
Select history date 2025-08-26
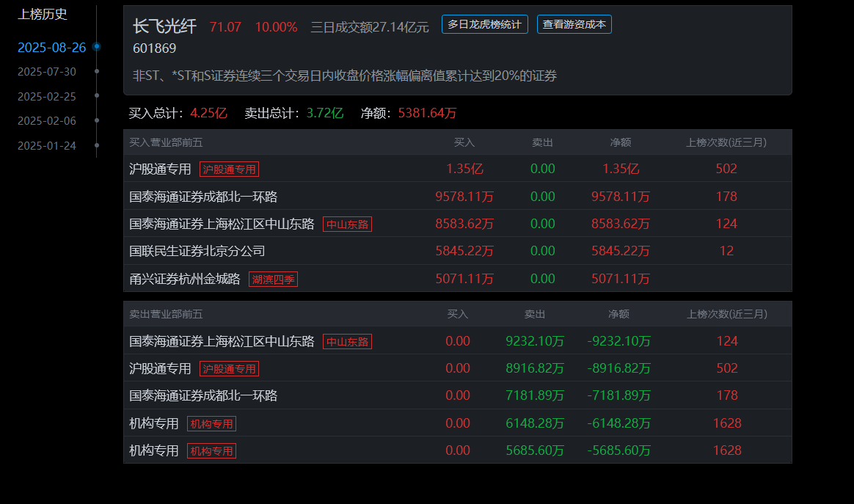coord(52,48)
